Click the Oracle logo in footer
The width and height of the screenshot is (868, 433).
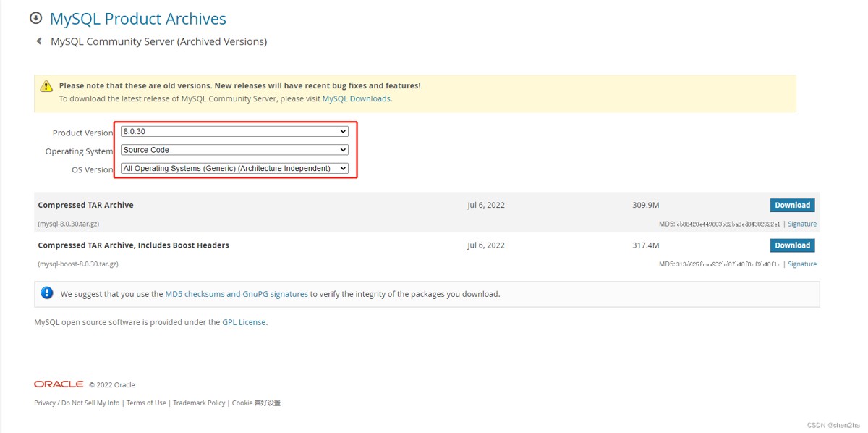click(x=59, y=384)
